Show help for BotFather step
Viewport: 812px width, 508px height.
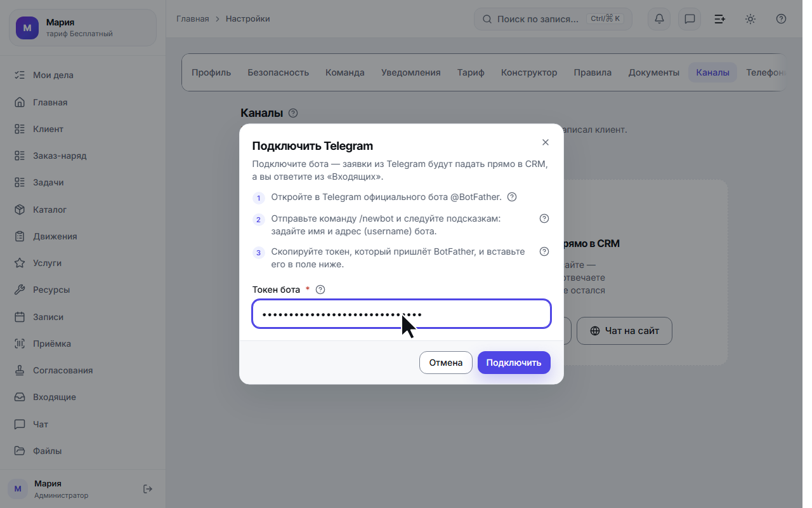click(x=512, y=197)
